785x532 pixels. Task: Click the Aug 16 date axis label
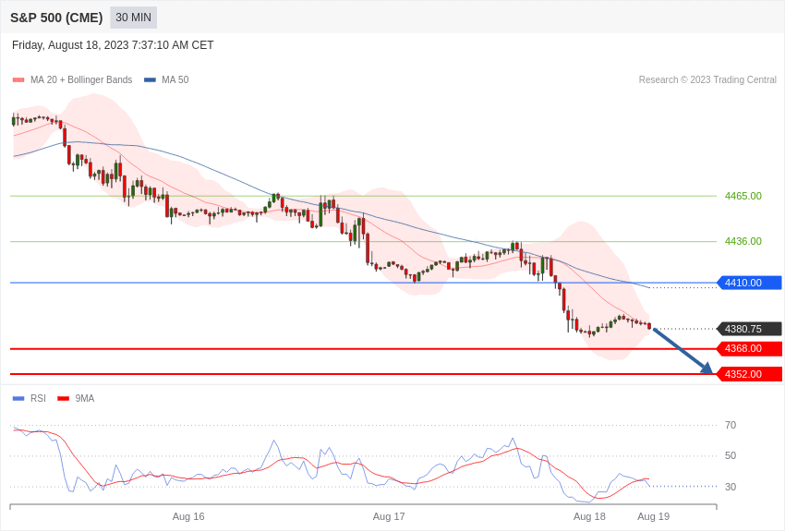[188, 516]
